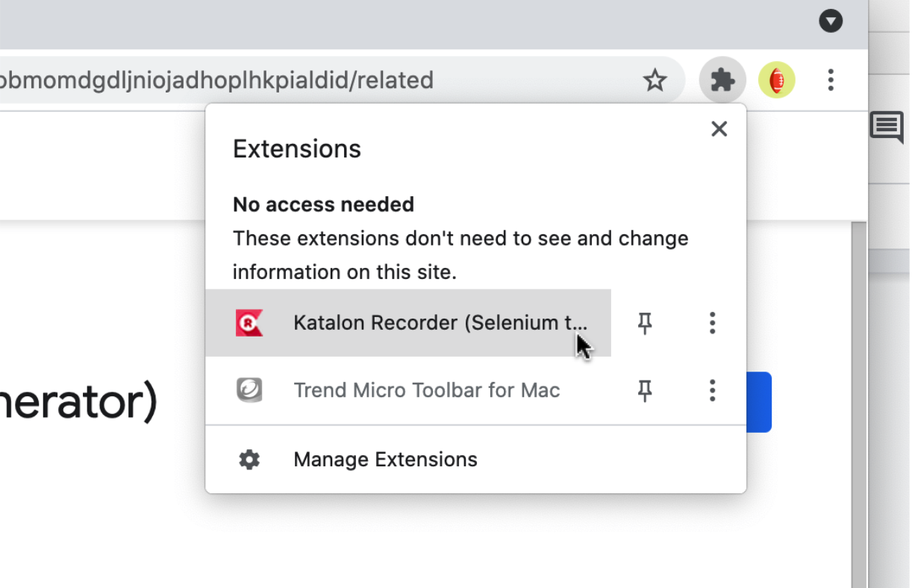Screen dimensions: 912x588
Task: Open more actions for Trend Micro Toolbar
Action: tap(712, 390)
